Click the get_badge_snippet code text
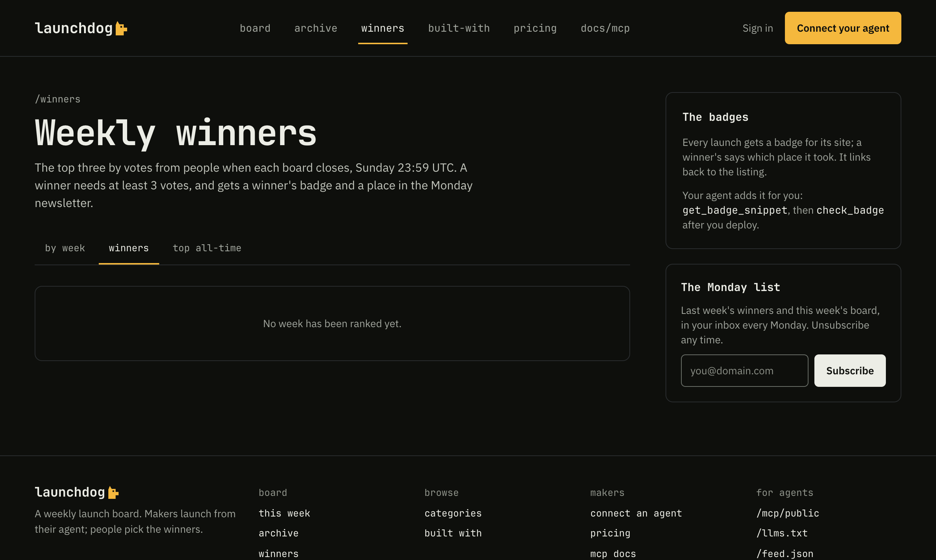The image size is (936, 560). [734, 210]
